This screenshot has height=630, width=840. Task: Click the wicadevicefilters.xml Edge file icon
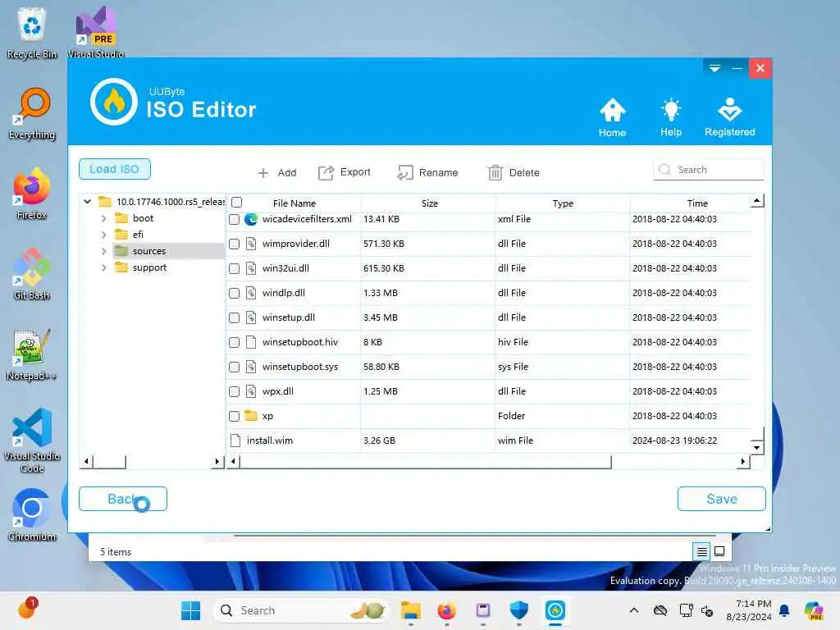[251, 219]
